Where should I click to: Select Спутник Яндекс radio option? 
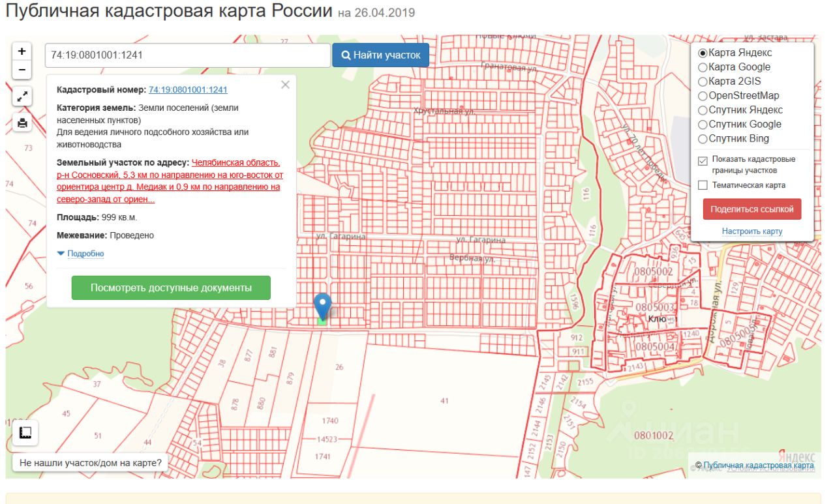703,110
